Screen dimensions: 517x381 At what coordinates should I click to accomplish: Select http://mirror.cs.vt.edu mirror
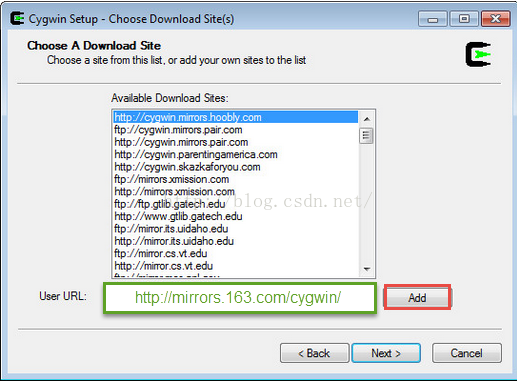[x=236, y=265]
